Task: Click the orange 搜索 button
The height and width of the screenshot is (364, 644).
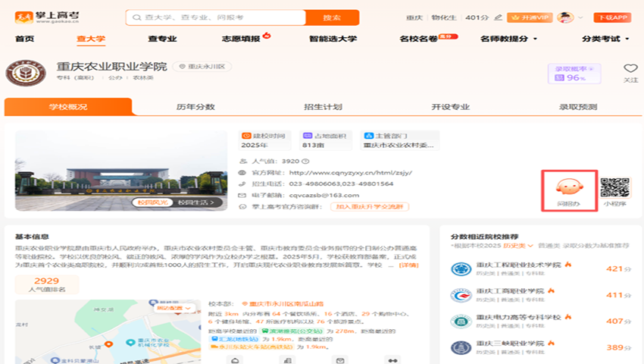Action: click(x=332, y=17)
